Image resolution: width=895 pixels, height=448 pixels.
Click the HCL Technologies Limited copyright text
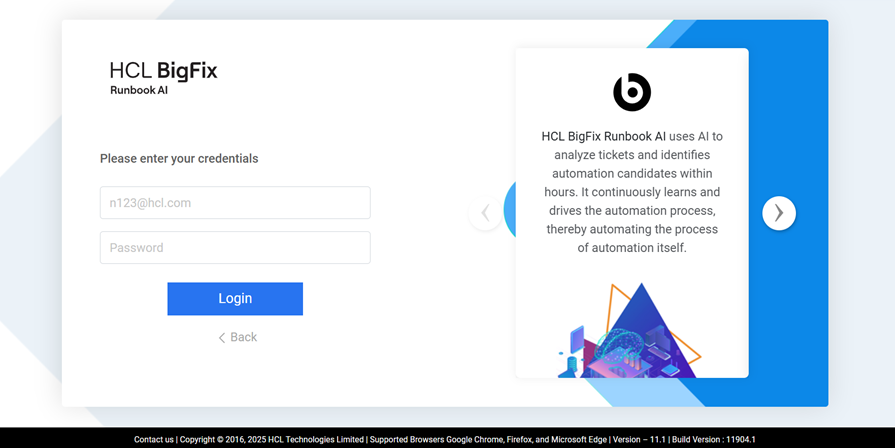(272, 439)
